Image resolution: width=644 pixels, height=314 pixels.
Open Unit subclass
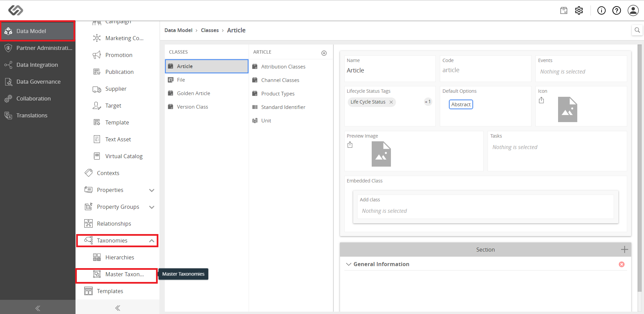point(291,121)
